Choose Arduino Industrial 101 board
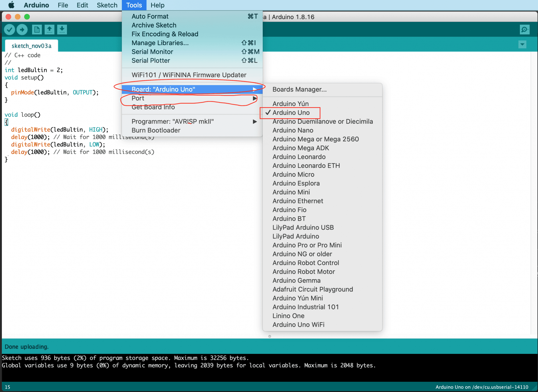 tap(322, 307)
